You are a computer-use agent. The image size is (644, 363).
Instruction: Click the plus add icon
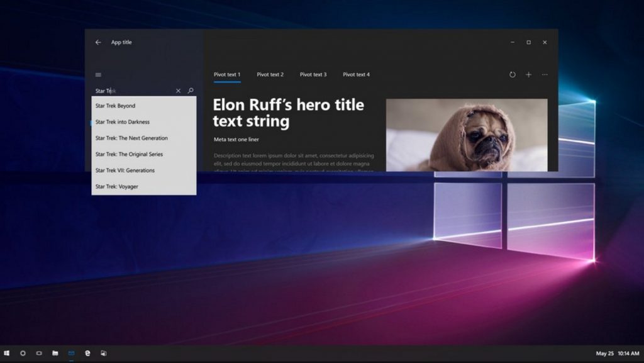coord(528,75)
